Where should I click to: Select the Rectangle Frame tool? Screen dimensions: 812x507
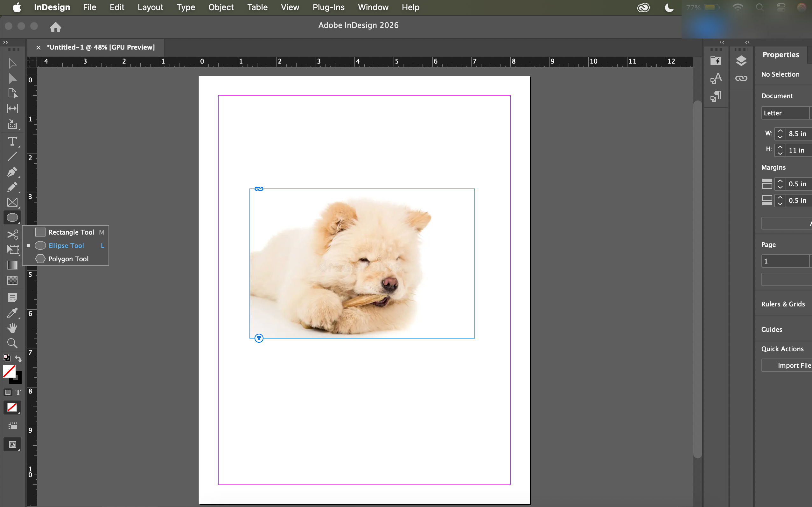click(12, 202)
